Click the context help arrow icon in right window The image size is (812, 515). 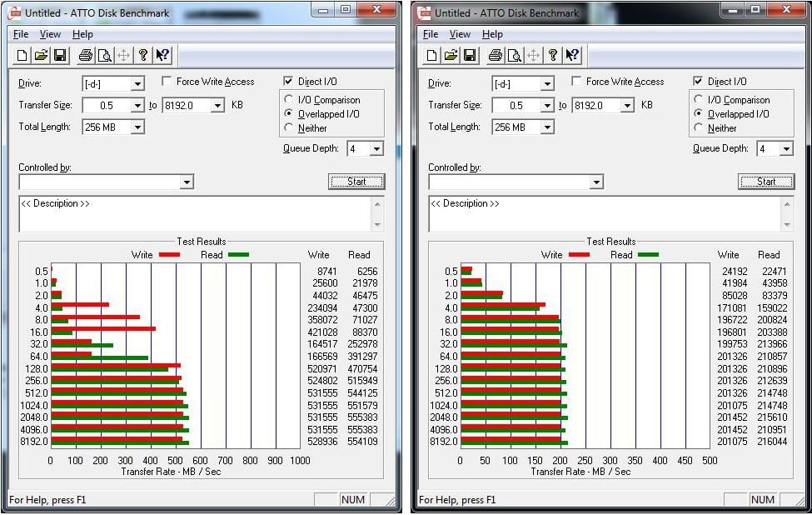pyautogui.click(x=572, y=56)
